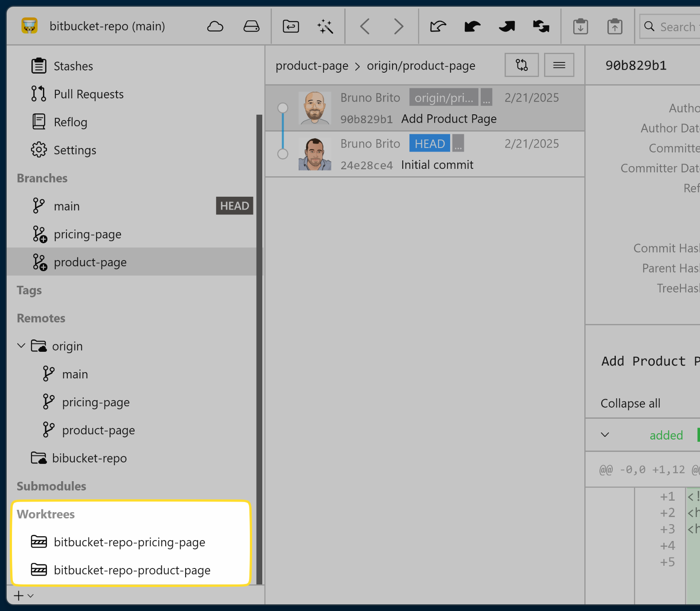Navigate forward with right arrow
Screen dimensions: 700x611
(x=398, y=27)
